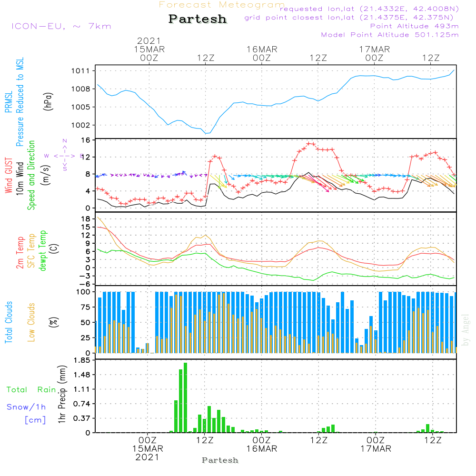Click the blue 'Total Clouds' axis label

9,322
